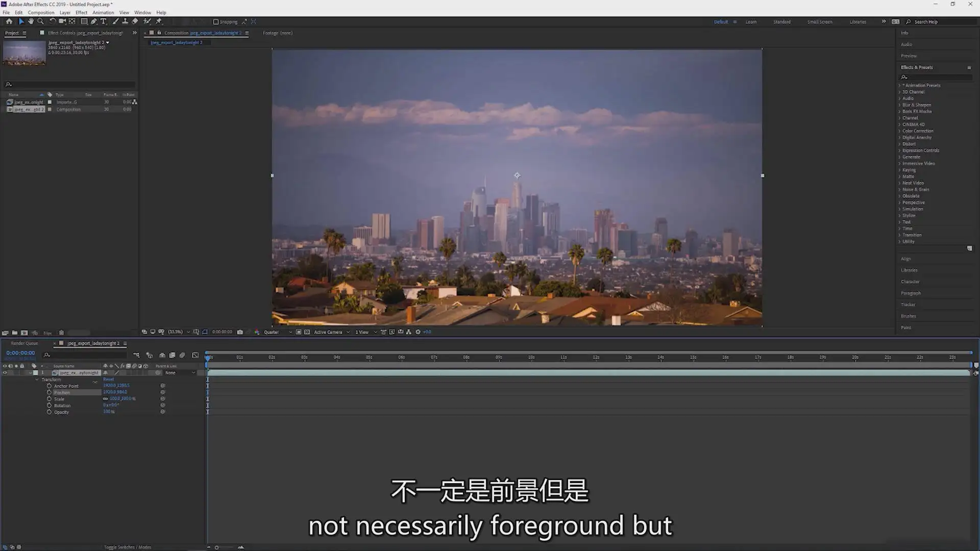The width and height of the screenshot is (980, 551).
Task: Toggle Position stopwatch keyframing
Action: pos(50,392)
